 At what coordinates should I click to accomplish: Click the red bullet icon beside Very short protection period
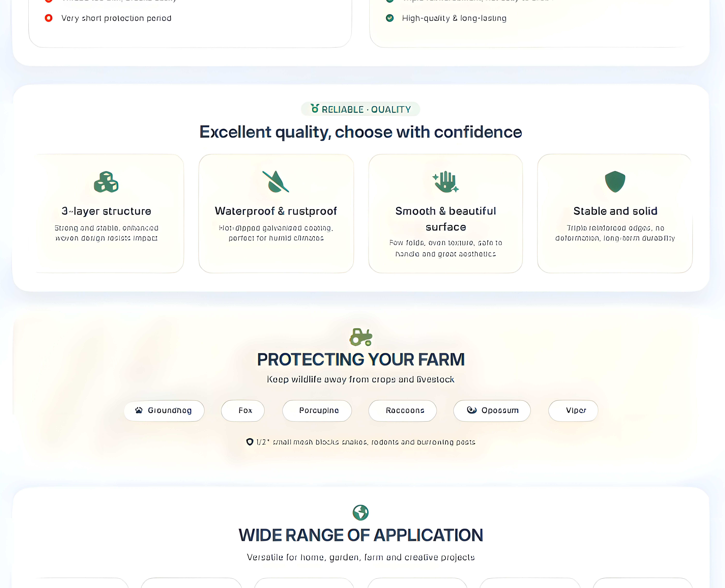(49, 18)
